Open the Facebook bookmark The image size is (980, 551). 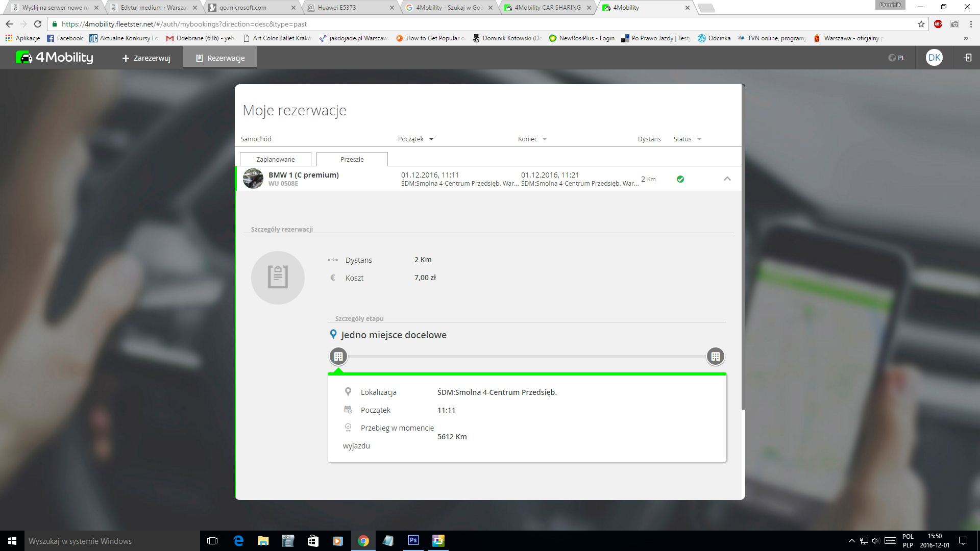[65, 38]
